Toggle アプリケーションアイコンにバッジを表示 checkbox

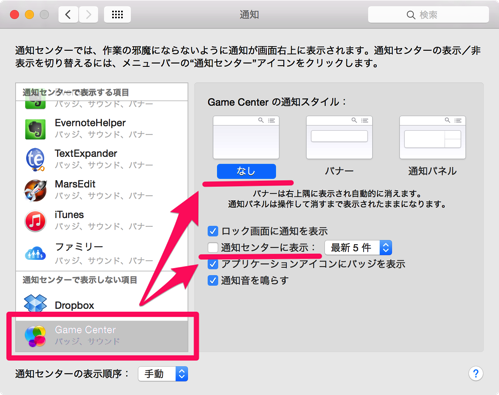click(x=213, y=264)
